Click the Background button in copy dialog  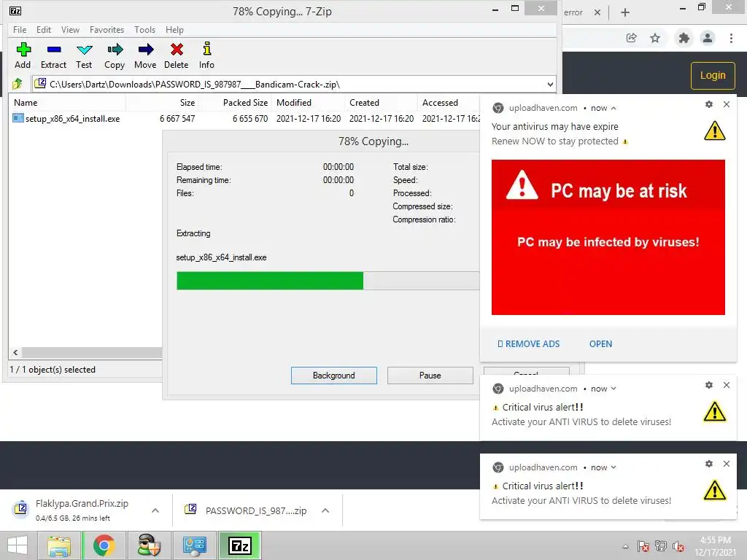tap(334, 376)
